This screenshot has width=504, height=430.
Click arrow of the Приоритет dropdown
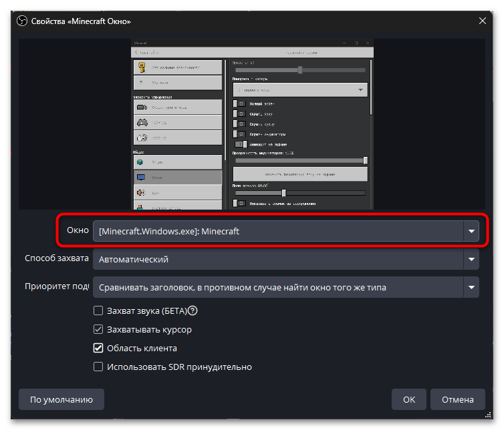(471, 287)
